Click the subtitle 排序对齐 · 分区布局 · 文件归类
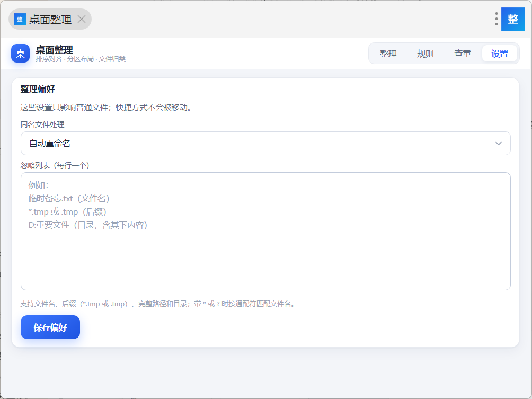The width and height of the screenshot is (532, 399). (x=81, y=59)
